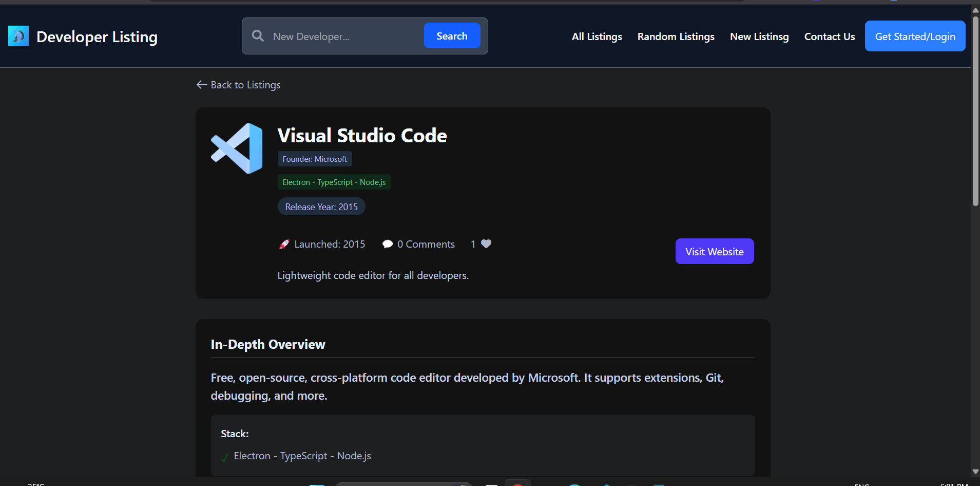Click the magnifier icon in search box
The height and width of the screenshot is (486, 980).
point(258,36)
